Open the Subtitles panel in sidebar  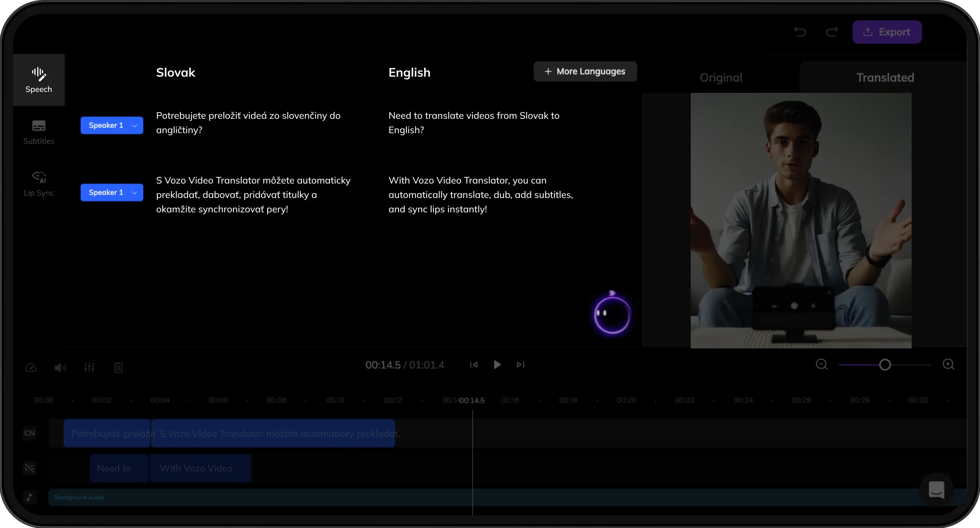click(x=38, y=132)
